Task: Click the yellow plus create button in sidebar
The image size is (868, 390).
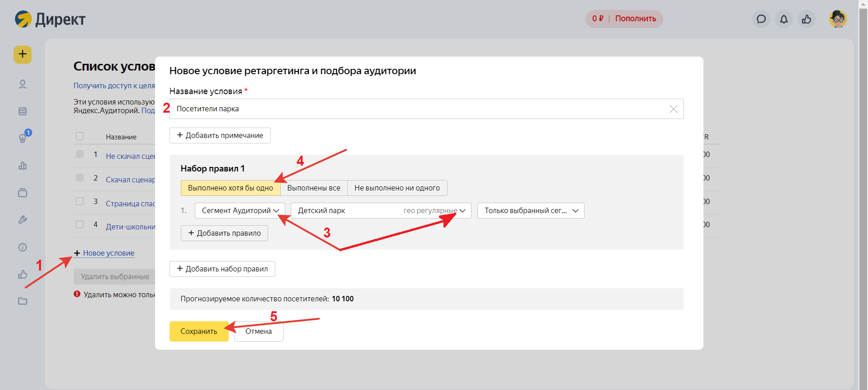Action: pyautogui.click(x=23, y=55)
